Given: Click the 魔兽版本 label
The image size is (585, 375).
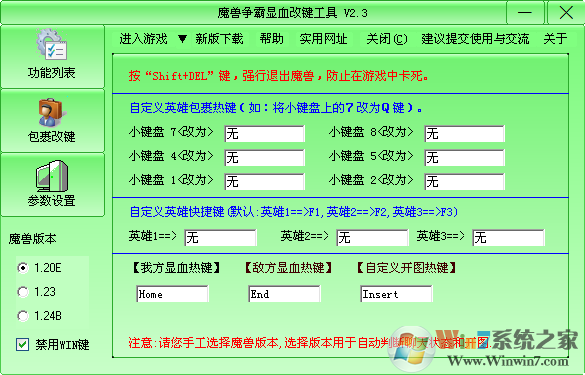Looking at the screenshot, I should 32,238.
